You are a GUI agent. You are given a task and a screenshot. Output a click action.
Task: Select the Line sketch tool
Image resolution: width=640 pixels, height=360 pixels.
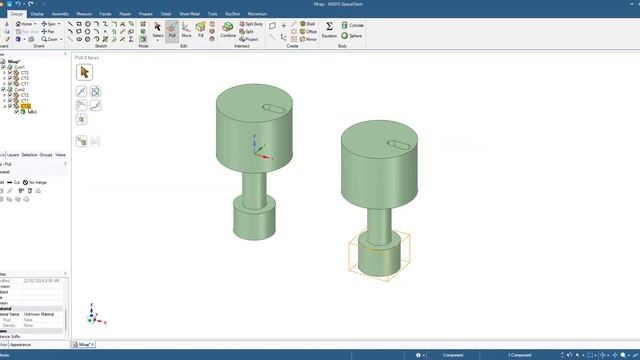click(x=70, y=24)
